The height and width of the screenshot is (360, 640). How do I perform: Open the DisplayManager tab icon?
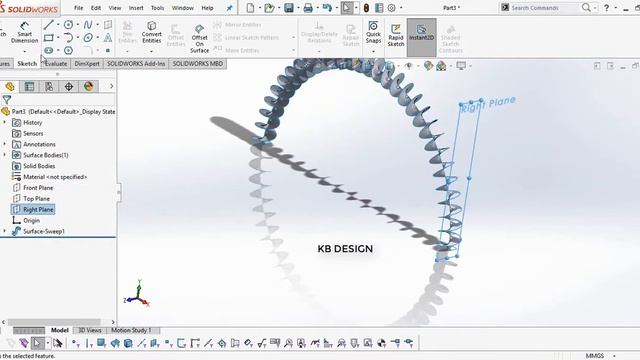pyautogui.click(x=89, y=86)
